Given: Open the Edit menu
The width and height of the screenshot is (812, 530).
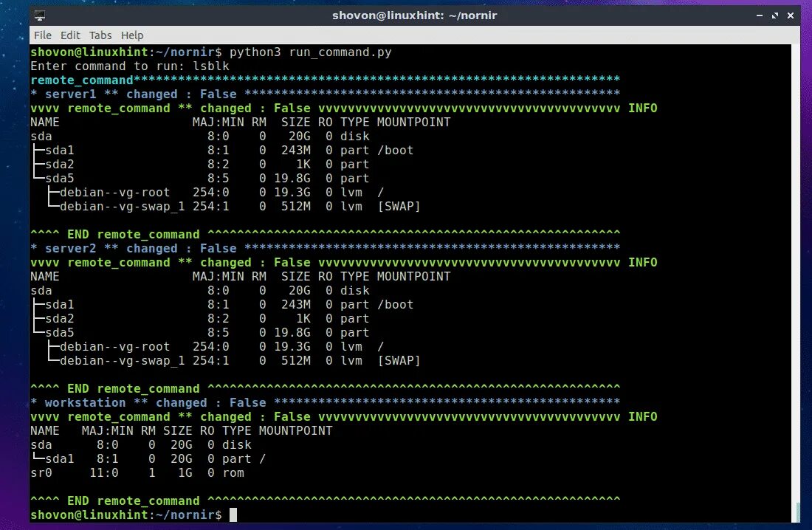Looking at the screenshot, I should click(x=70, y=35).
